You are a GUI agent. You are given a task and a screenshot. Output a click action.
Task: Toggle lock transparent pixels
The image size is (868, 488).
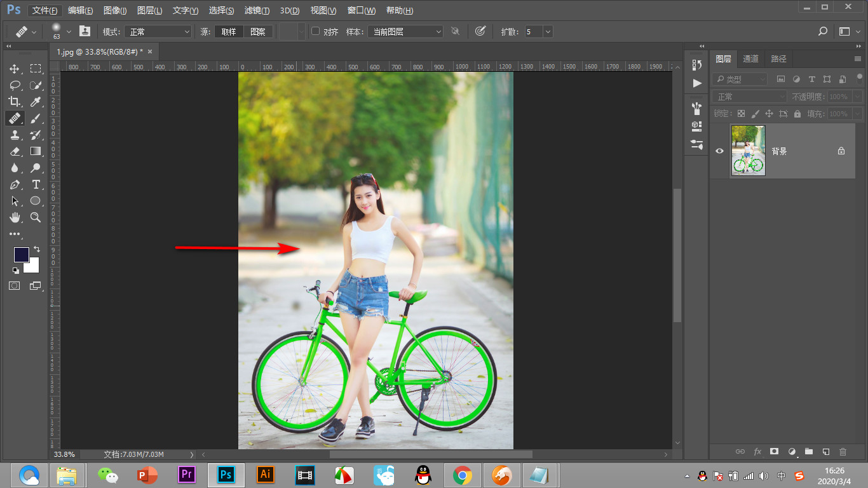pos(741,114)
